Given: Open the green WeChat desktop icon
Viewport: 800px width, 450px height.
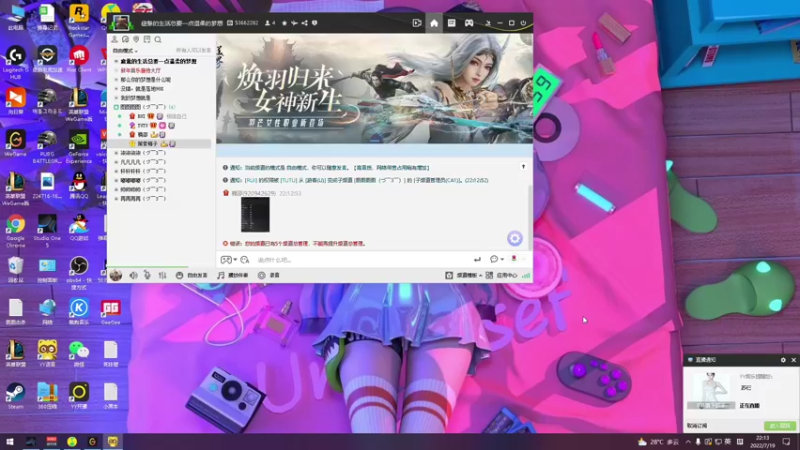Looking at the screenshot, I should [79, 354].
